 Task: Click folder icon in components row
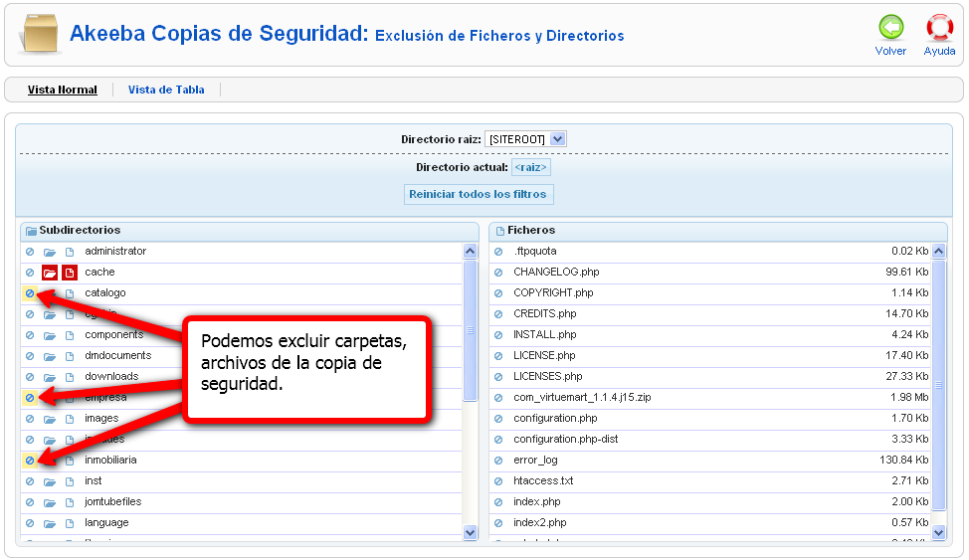50,335
